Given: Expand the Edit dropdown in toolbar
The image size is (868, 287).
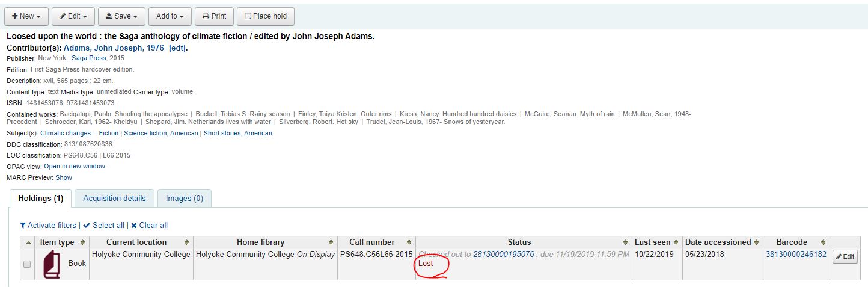Looking at the screenshot, I should [x=73, y=16].
